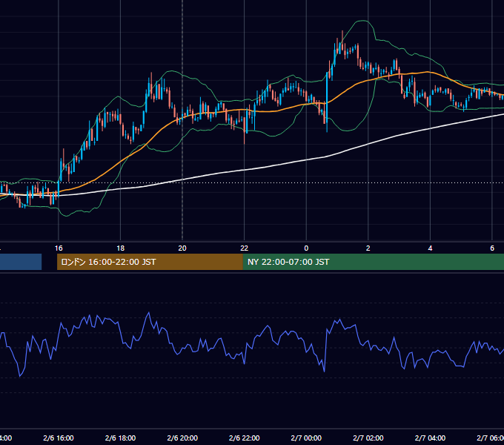Click the 0 hour label on time axis
The height and width of the screenshot is (445, 504).
pyautogui.click(x=306, y=248)
